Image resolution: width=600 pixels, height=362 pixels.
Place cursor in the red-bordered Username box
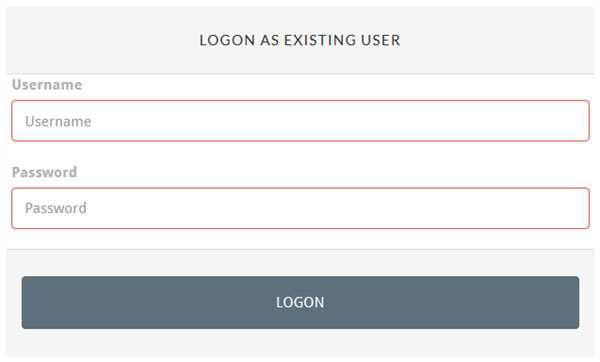coord(300,121)
